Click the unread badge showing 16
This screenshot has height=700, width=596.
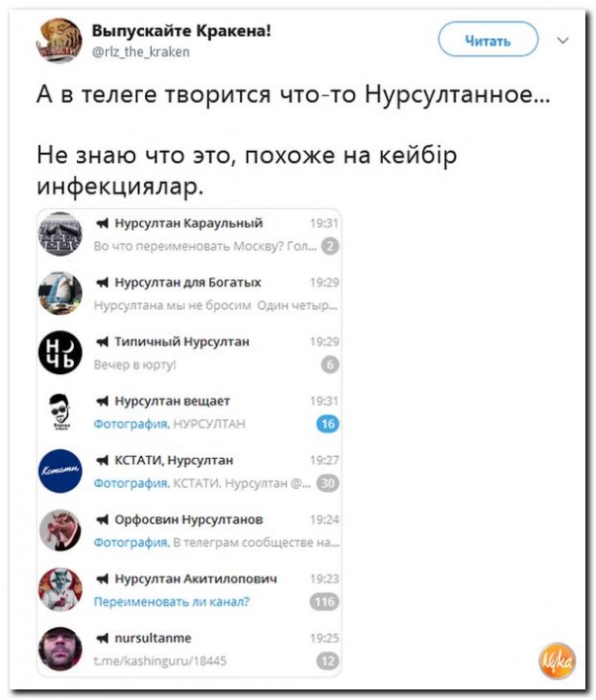(x=328, y=424)
